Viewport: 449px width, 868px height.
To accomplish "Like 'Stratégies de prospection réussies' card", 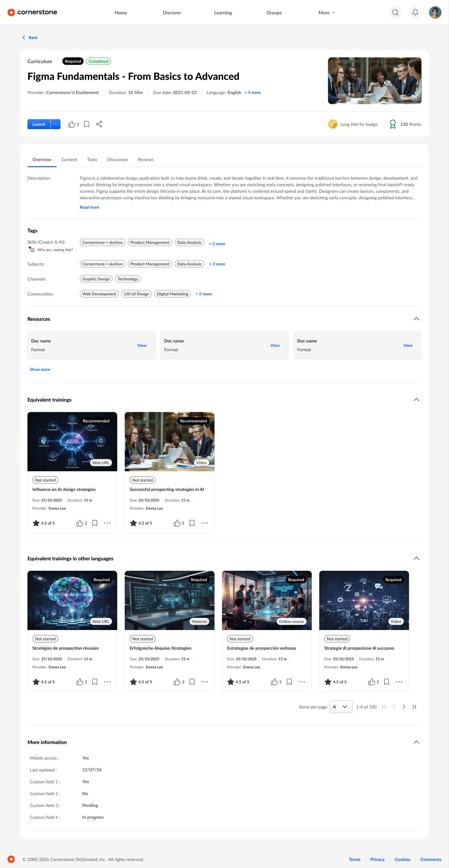I will click(80, 682).
